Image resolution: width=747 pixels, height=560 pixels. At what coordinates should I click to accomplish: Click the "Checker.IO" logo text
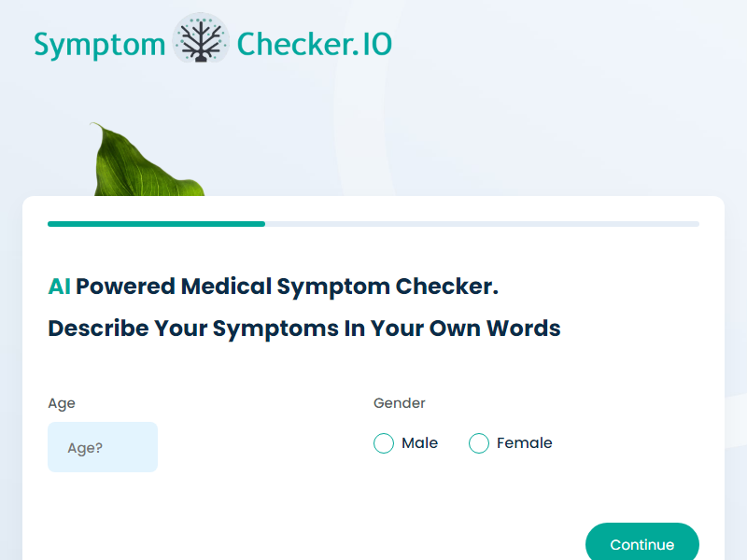[x=315, y=44]
